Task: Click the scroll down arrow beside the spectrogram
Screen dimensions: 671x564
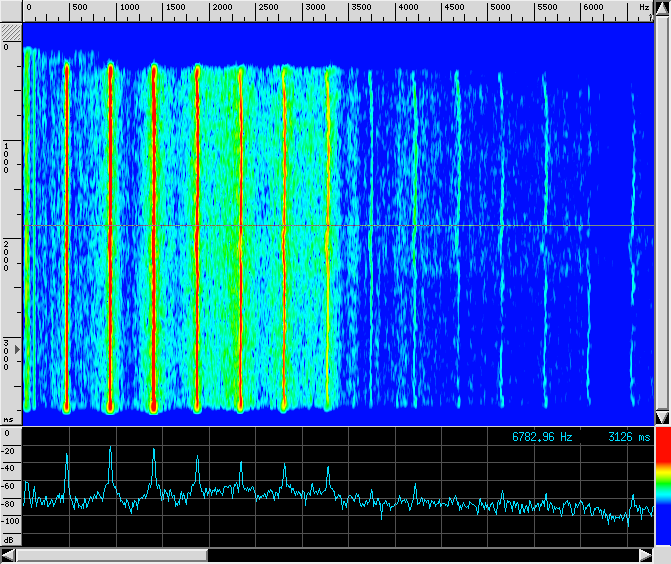Action: coord(662,416)
